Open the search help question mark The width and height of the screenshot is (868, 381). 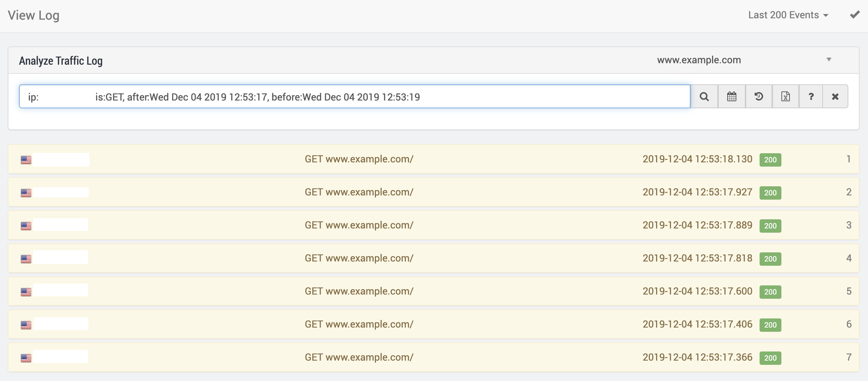811,97
